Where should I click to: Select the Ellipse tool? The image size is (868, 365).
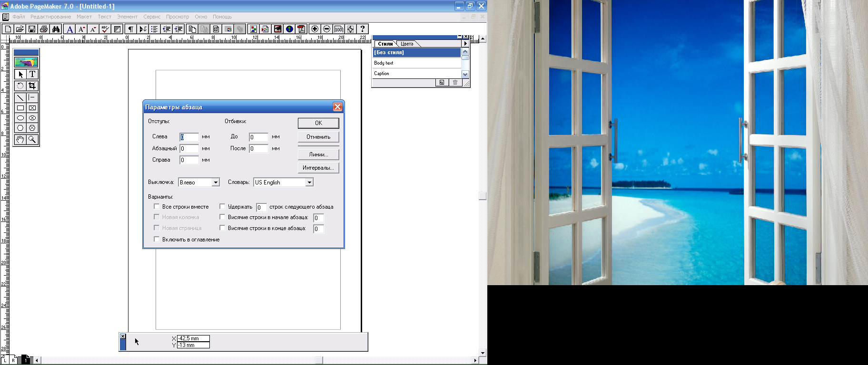click(x=20, y=118)
